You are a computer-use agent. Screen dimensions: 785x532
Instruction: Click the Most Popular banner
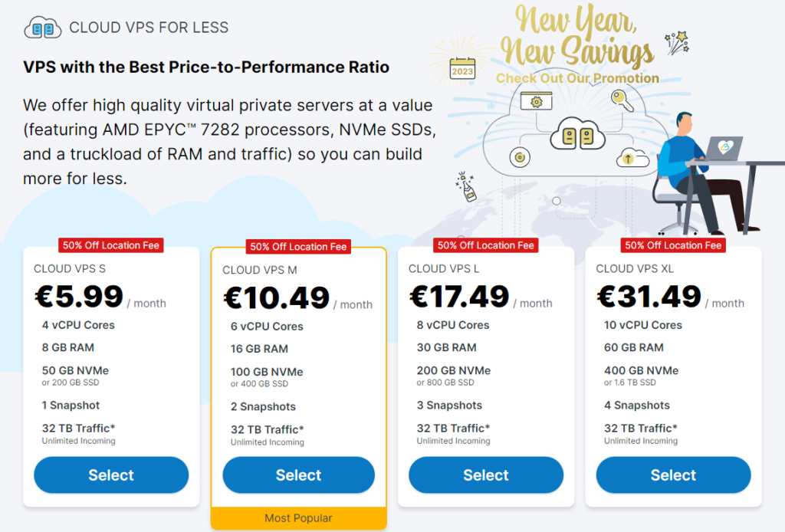[x=298, y=518]
